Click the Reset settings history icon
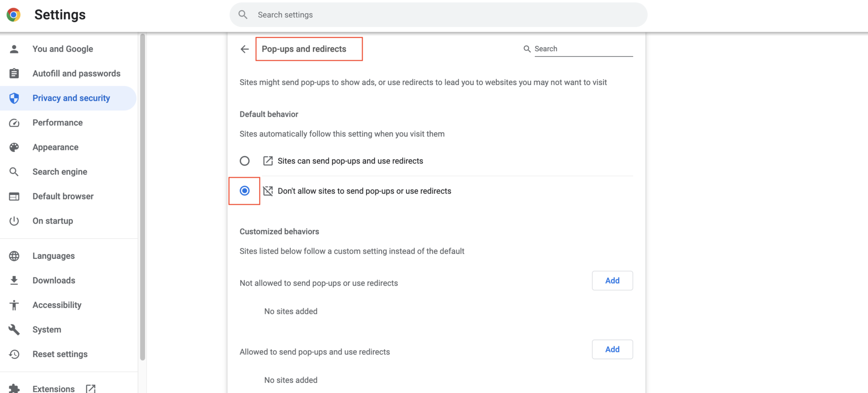This screenshot has height=393, width=868. [14, 354]
